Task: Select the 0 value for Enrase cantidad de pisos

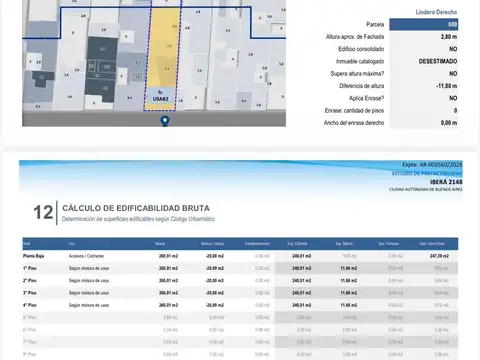Action: (455, 111)
